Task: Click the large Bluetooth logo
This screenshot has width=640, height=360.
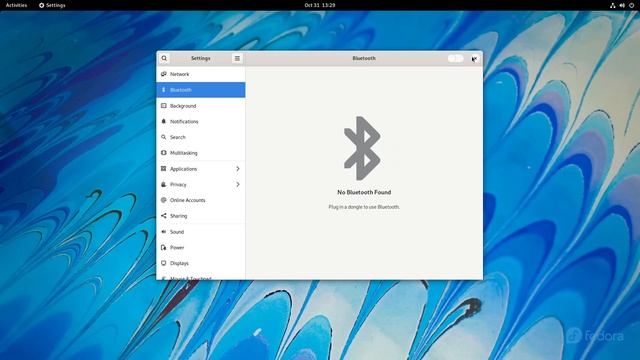Action: (x=362, y=148)
